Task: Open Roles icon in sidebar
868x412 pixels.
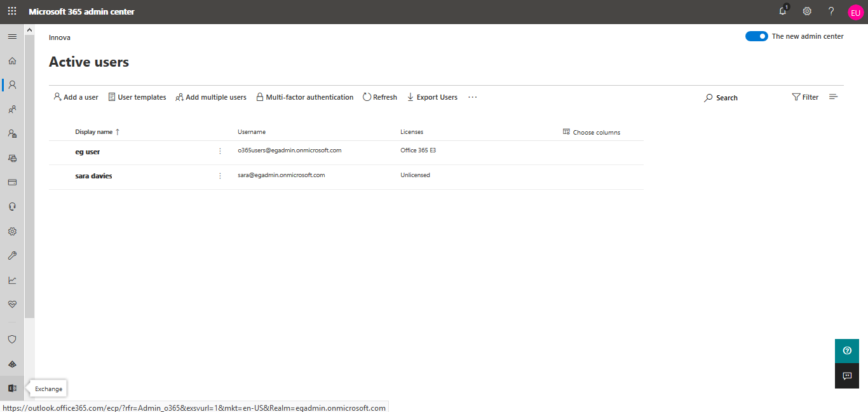Action: click(x=12, y=133)
